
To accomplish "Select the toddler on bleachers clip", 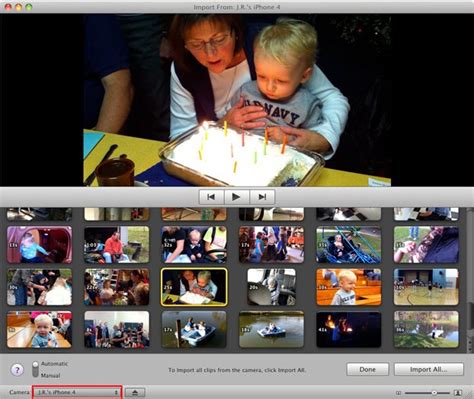I will [x=349, y=287].
